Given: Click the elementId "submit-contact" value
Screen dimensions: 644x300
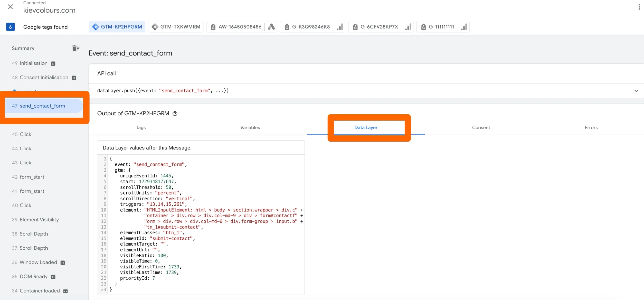Looking at the screenshot, I should tap(171, 238).
